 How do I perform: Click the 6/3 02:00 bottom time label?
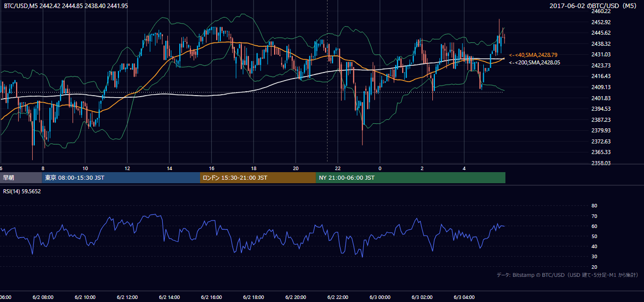click(422, 297)
